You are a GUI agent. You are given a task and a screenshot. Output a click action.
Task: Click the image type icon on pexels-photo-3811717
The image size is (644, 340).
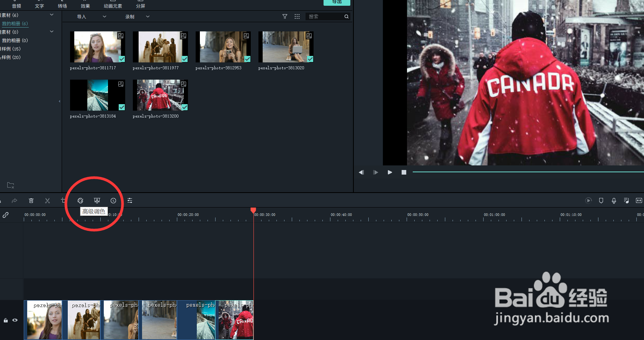pos(121,36)
